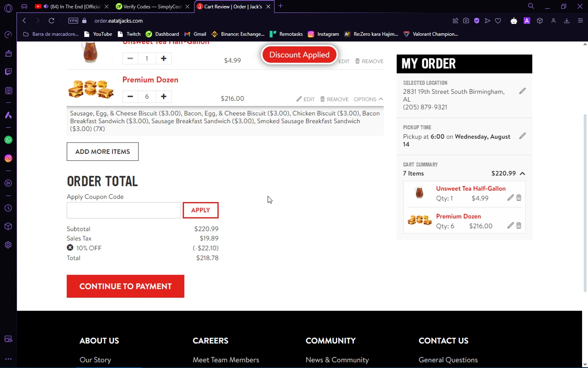Open Gmail bookmark
This screenshot has height=368, width=588.
pyautogui.click(x=195, y=34)
